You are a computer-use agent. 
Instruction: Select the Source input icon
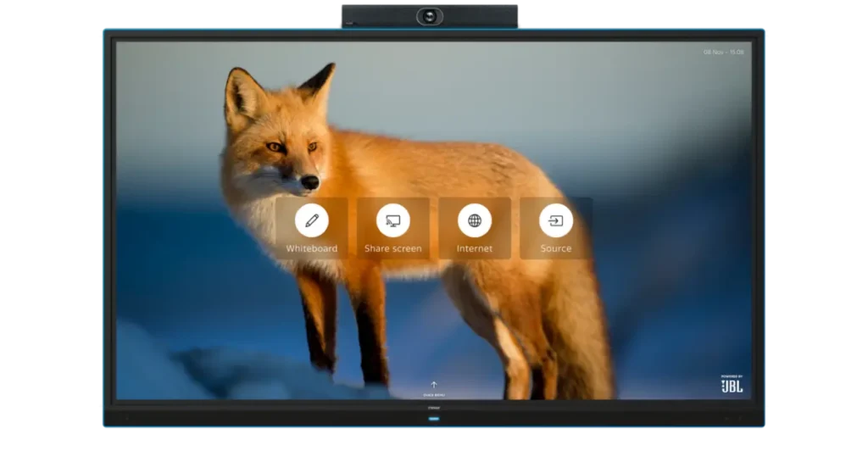[556, 220]
